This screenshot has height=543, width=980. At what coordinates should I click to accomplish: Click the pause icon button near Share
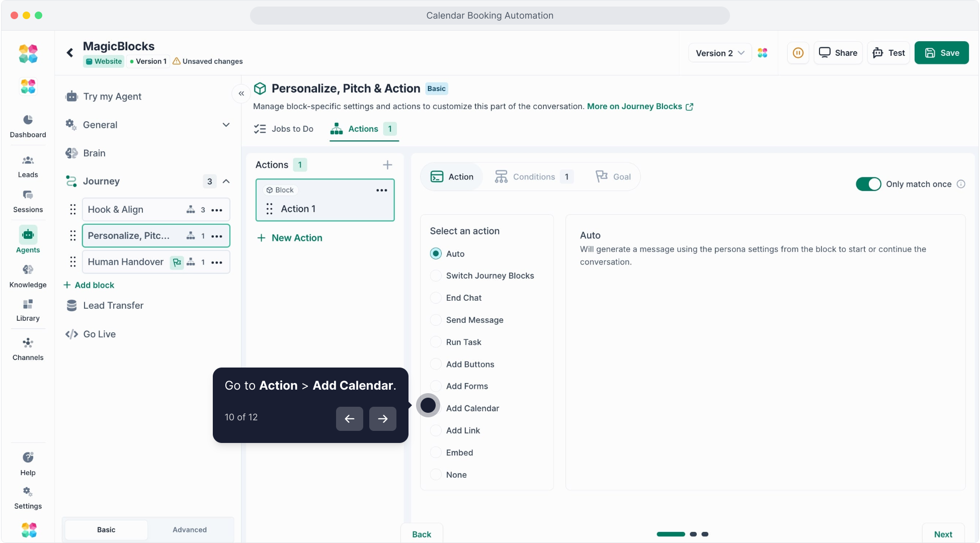tap(798, 53)
